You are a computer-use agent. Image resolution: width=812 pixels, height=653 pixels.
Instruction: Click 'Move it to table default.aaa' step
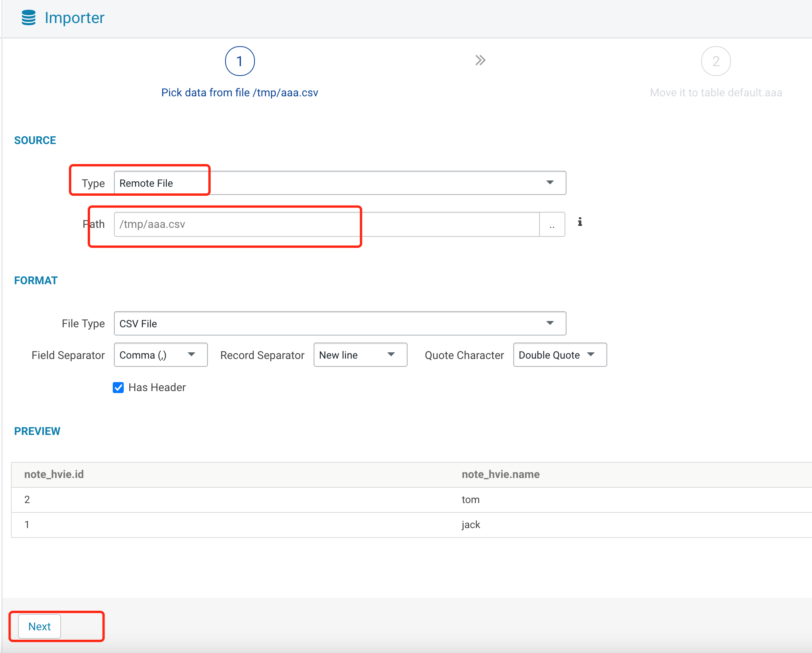pos(716,93)
